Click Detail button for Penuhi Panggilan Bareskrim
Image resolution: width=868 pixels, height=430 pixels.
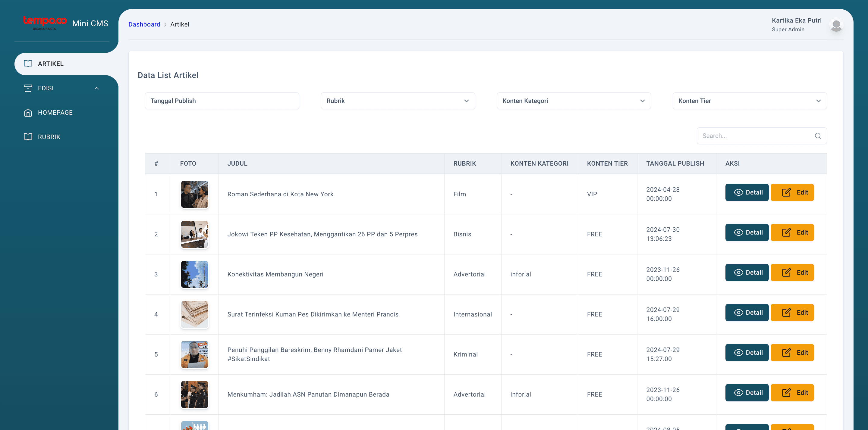coord(747,353)
